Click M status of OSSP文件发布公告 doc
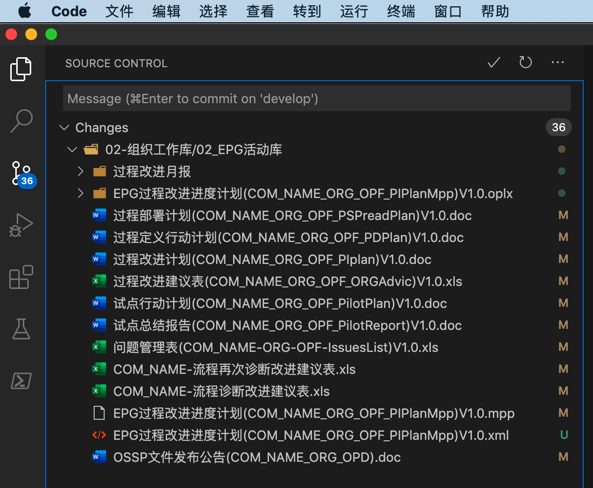 pos(564,457)
